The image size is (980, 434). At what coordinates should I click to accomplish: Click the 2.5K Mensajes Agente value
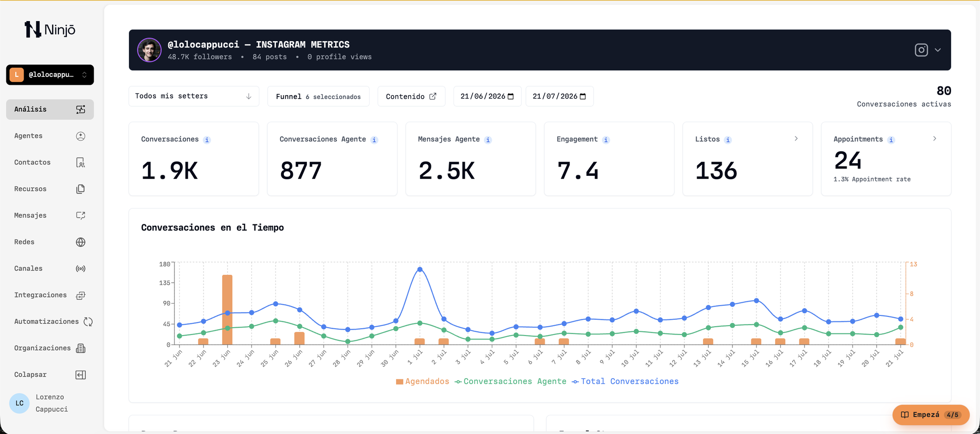[447, 171]
